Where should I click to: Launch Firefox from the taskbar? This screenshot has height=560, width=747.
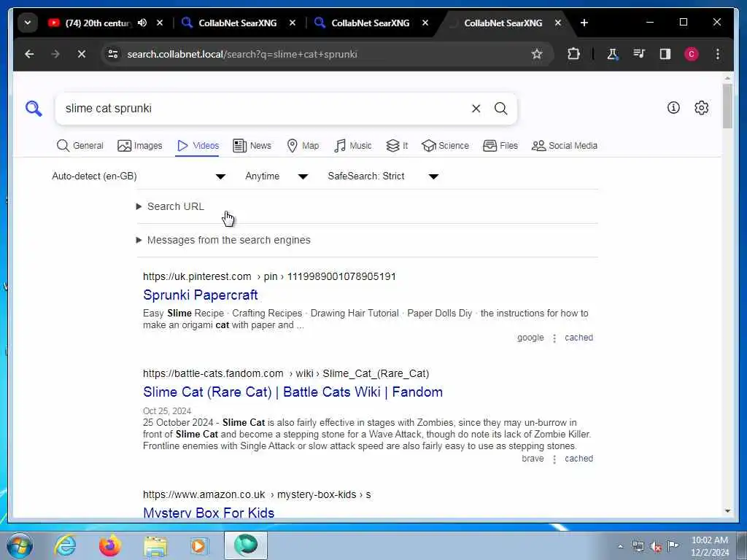pos(110,545)
